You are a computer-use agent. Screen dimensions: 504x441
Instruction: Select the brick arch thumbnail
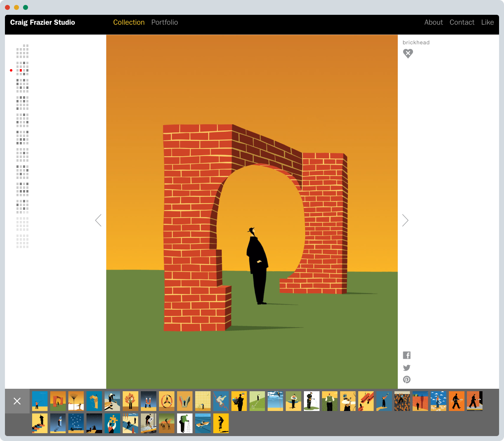pyautogui.click(x=58, y=401)
